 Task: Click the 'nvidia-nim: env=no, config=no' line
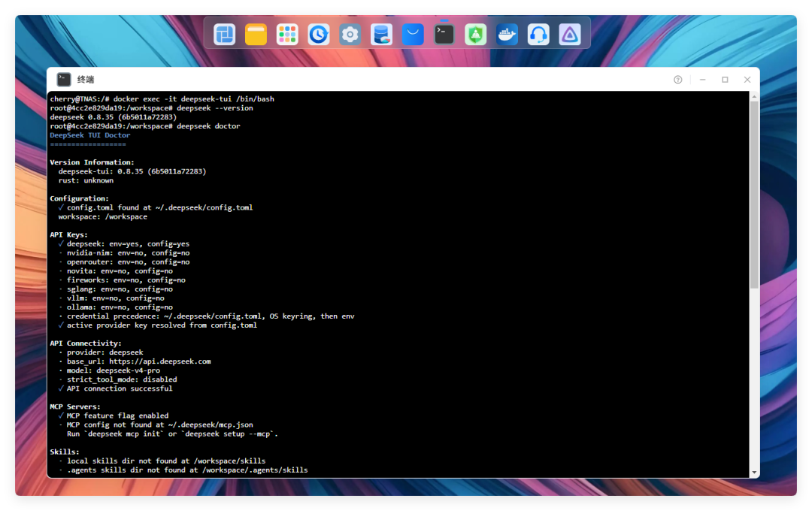(124, 252)
